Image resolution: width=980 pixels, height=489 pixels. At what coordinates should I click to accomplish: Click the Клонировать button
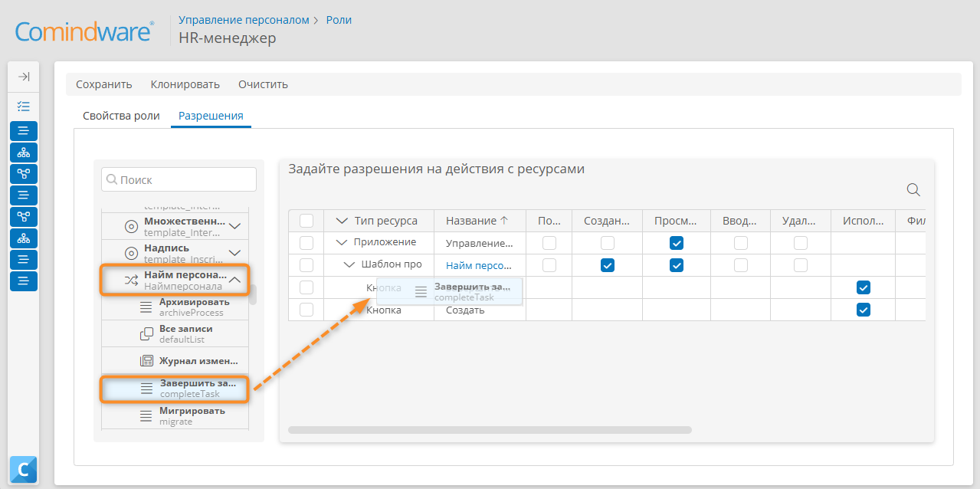[185, 84]
